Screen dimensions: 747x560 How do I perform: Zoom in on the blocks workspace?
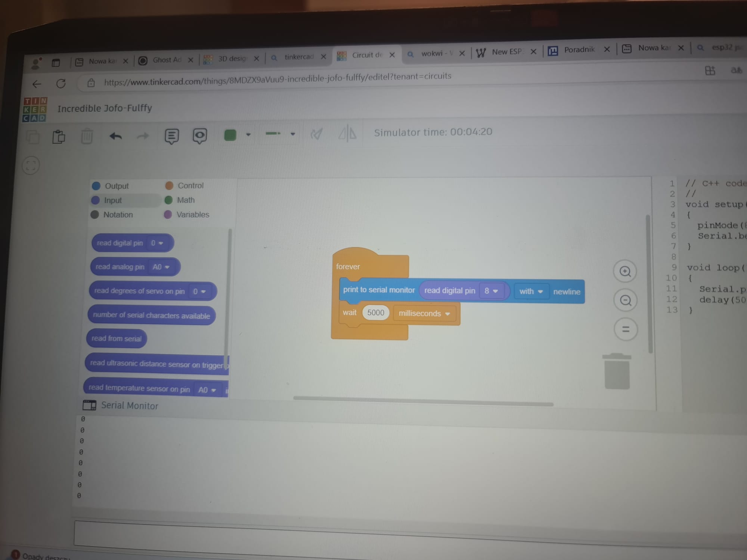pyautogui.click(x=625, y=271)
